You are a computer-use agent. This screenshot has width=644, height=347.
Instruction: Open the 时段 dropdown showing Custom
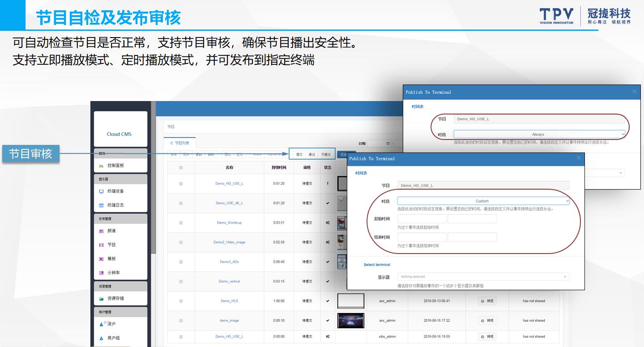click(483, 201)
